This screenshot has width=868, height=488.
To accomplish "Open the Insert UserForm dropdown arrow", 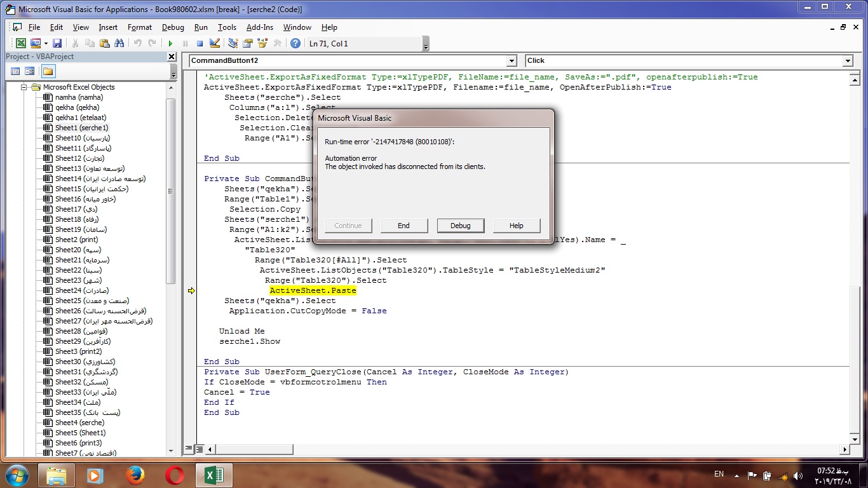I will click(44, 43).
